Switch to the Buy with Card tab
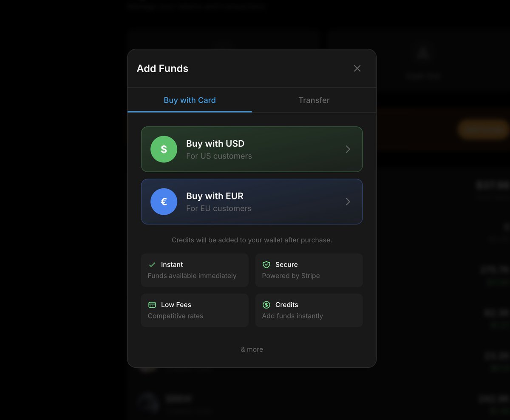This screenshot has width=510, height=420. pos(190,100)
